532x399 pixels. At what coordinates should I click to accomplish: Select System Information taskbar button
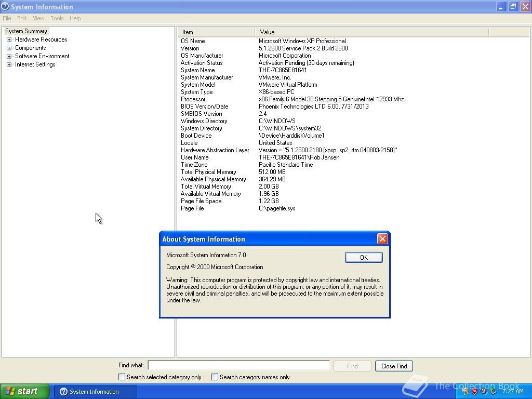click(96, 392)
